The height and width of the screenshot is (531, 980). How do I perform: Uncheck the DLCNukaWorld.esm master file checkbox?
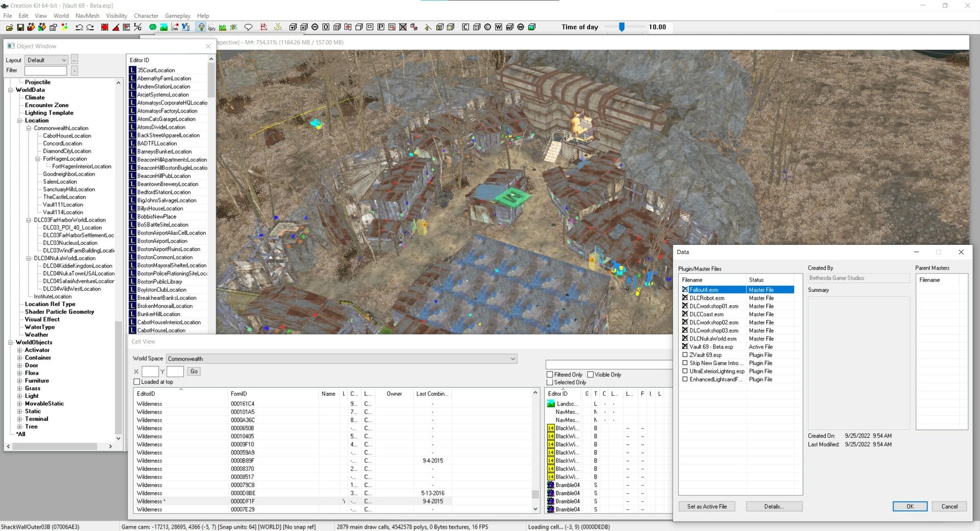click(x=685, y=338)
